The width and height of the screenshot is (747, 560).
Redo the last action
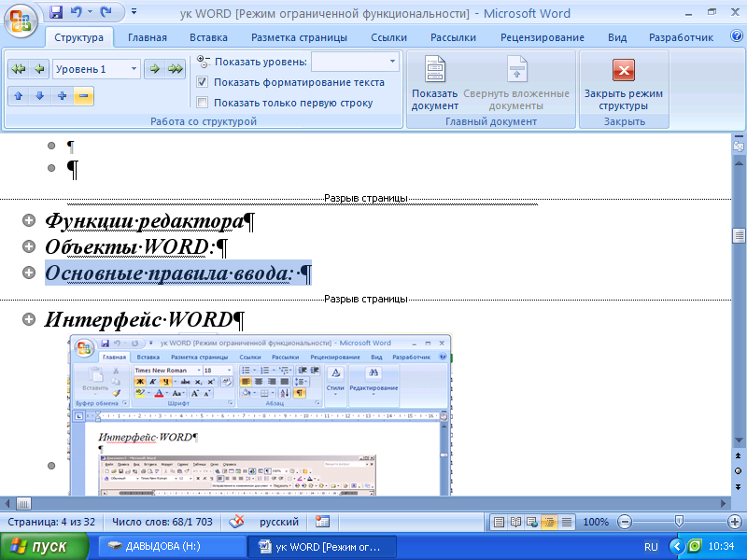click(106, 12)
